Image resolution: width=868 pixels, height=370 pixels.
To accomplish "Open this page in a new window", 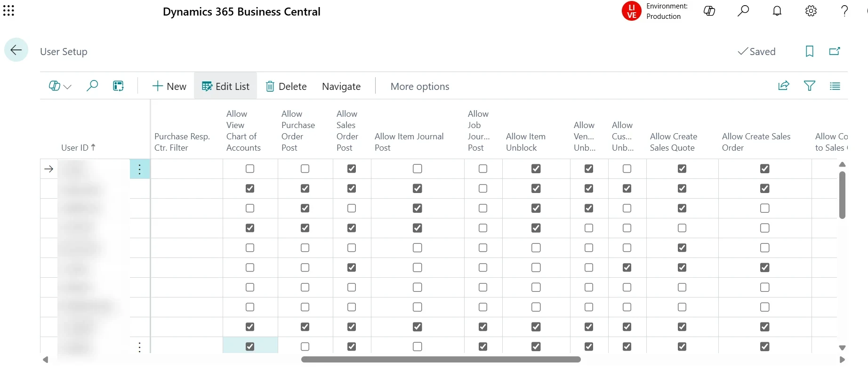I will (x=835, y=51).
